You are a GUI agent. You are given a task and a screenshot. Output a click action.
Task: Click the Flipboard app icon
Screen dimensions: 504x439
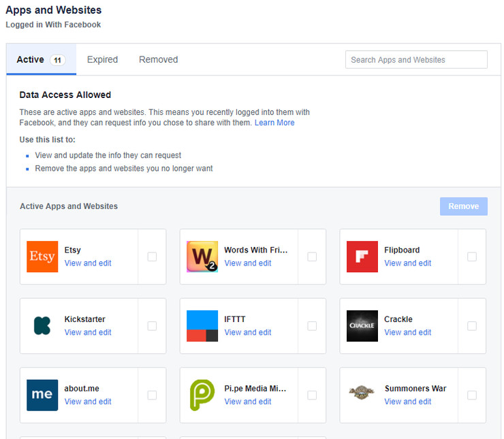point(362,257)
